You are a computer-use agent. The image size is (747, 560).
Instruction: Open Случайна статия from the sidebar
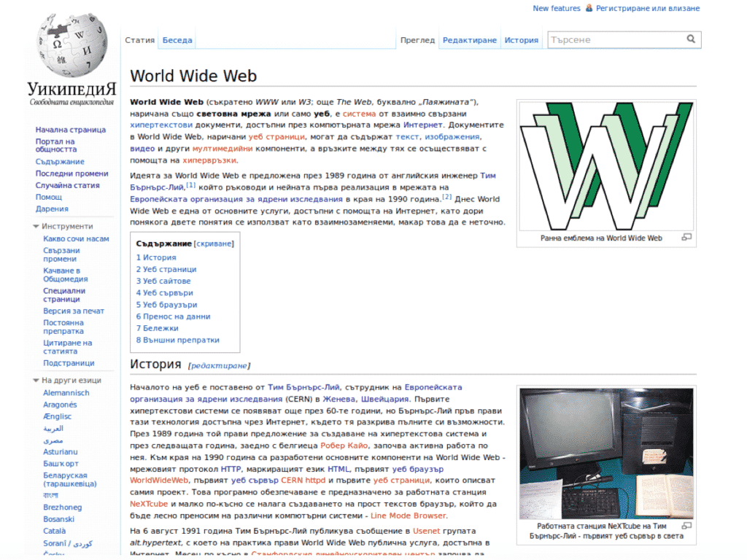(x=68, y=184)
